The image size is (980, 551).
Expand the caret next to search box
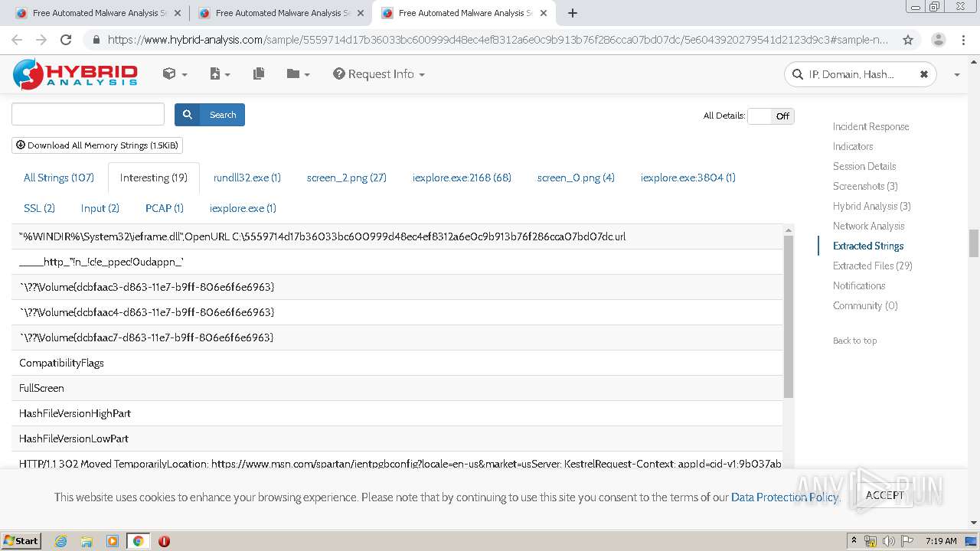(957, 75)
